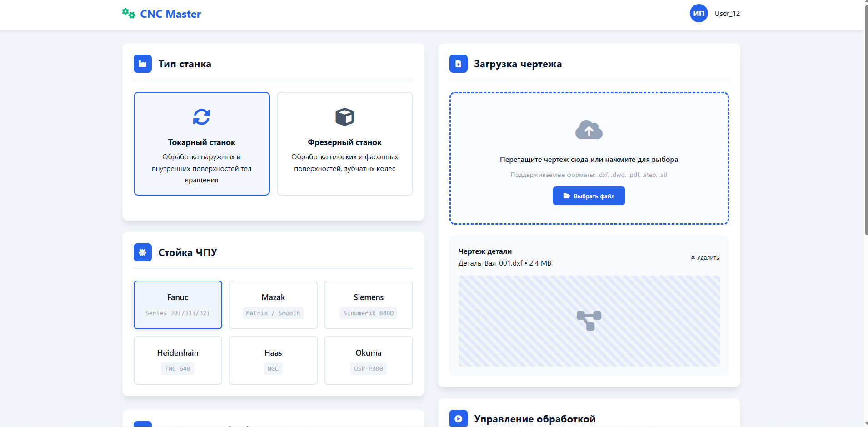Click the CPU chip icon beside Стойка ЧПУ

(x=142, y=252)
